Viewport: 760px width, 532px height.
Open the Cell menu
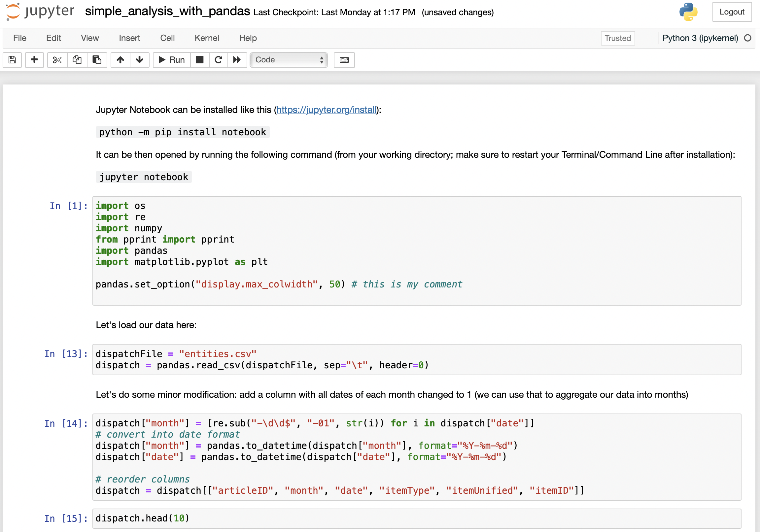pos(167,38)
